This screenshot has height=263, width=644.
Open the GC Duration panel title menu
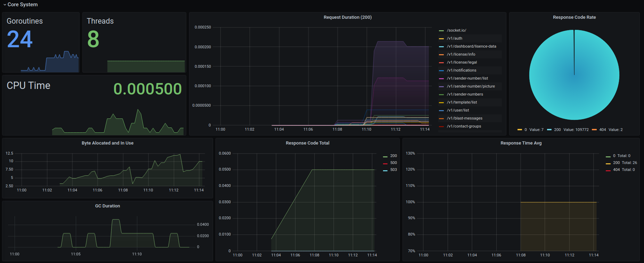(107, 206)
